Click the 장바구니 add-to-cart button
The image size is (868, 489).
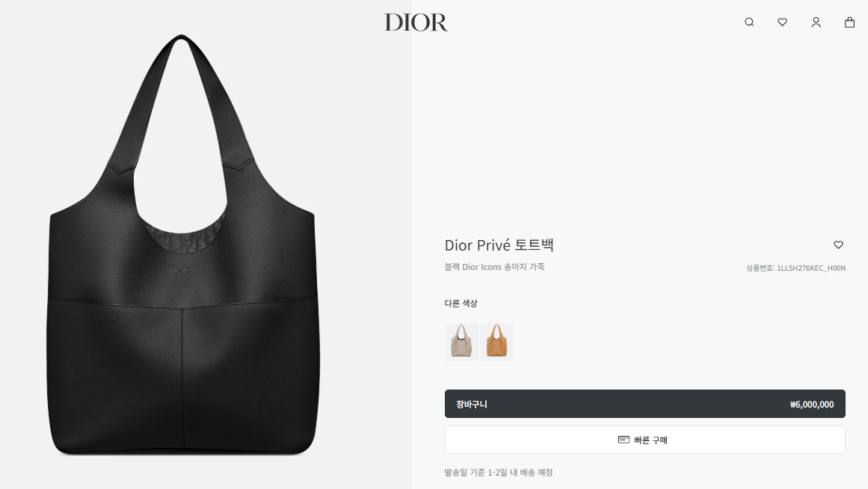(x=645, y=404)
